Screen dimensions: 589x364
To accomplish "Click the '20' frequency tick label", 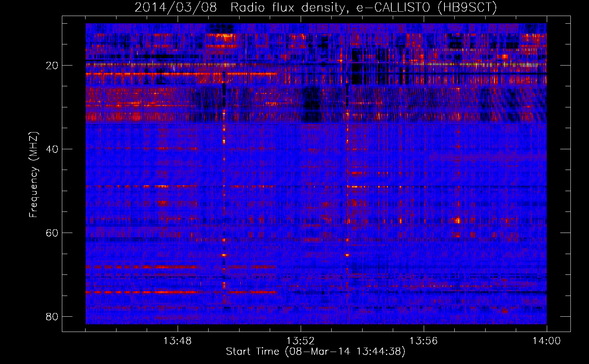I will coord(52,66).
